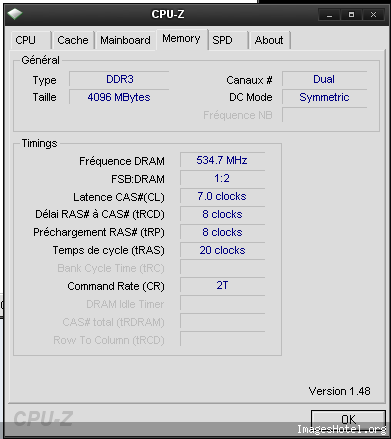
Task: Click the tRP 8 clocks value
Action: click(222, 232)
